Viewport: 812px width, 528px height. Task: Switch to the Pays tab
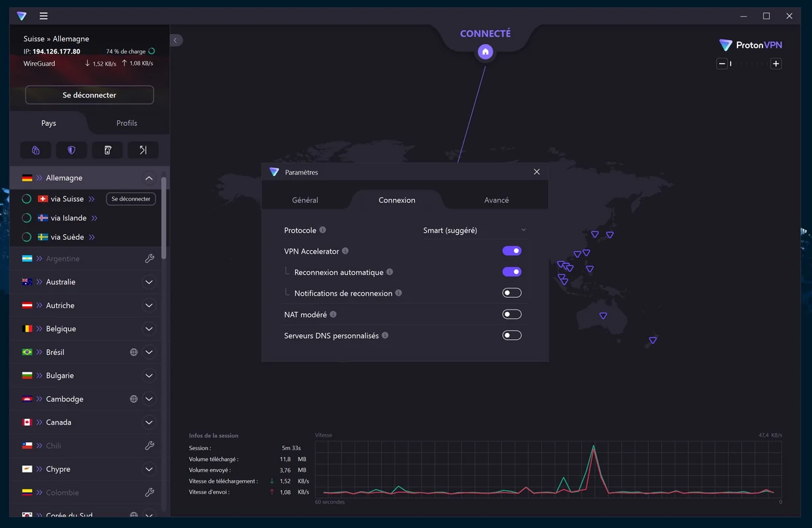tap(49, 123)
